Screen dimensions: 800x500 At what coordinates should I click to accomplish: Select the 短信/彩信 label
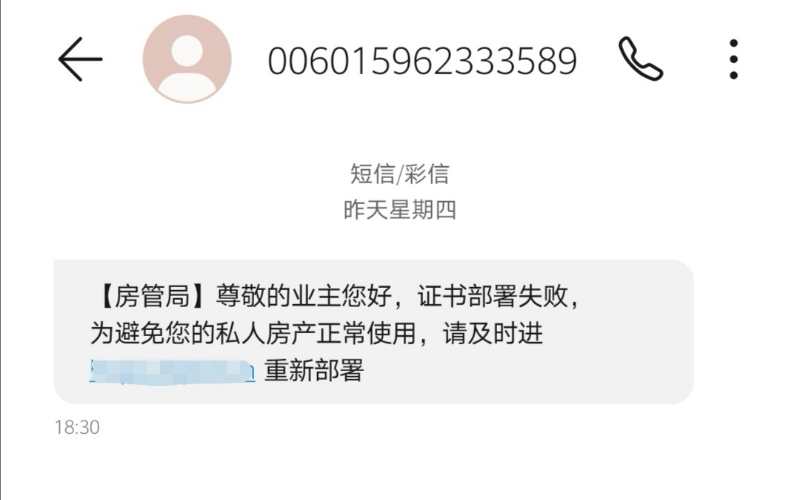click(x=399, y=174)
